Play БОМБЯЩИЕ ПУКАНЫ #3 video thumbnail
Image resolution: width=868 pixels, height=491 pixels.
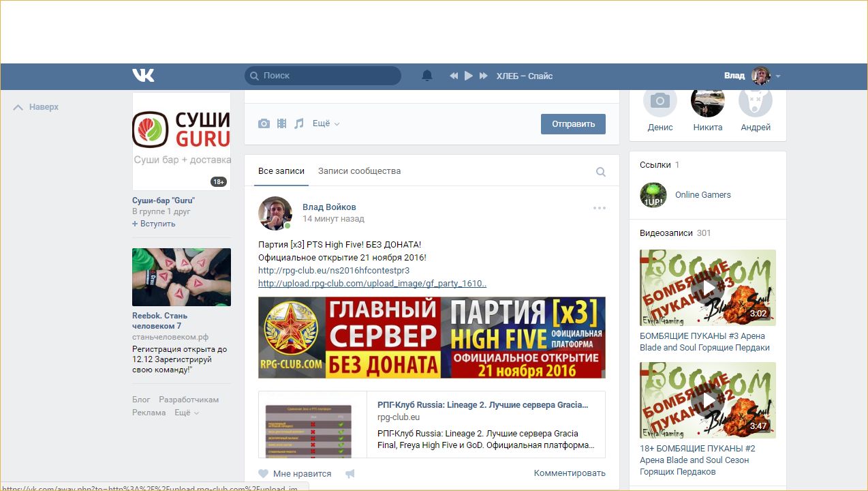coord(708,287)
